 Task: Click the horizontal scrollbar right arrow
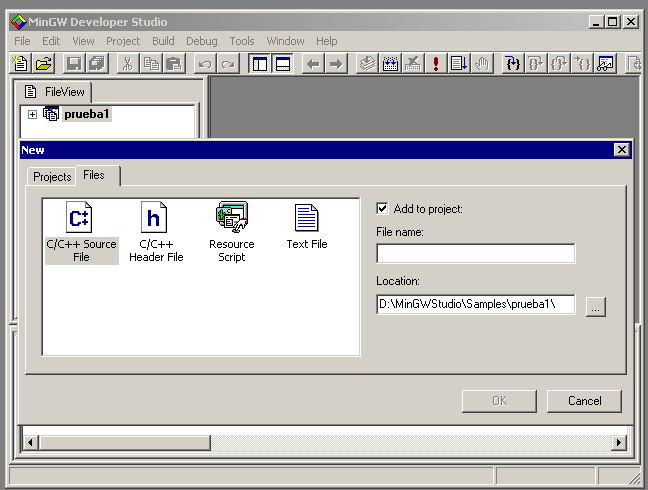point(618,442)
